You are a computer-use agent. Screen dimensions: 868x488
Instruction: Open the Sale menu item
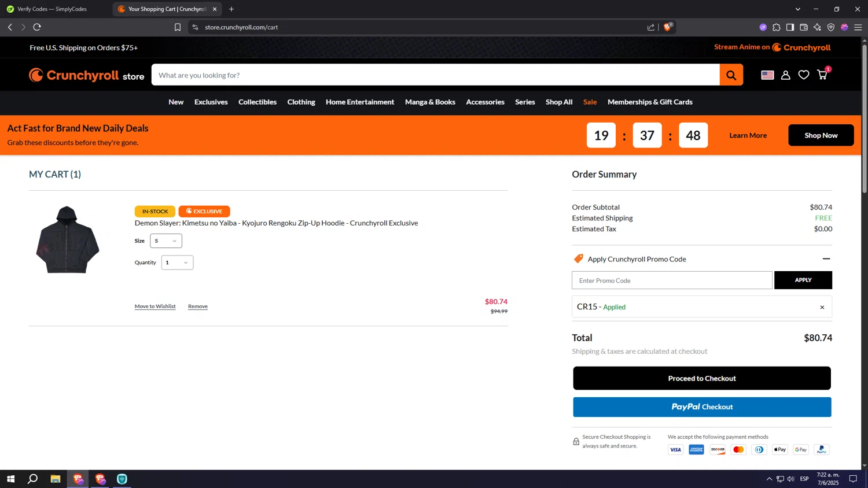click(590, 102)
